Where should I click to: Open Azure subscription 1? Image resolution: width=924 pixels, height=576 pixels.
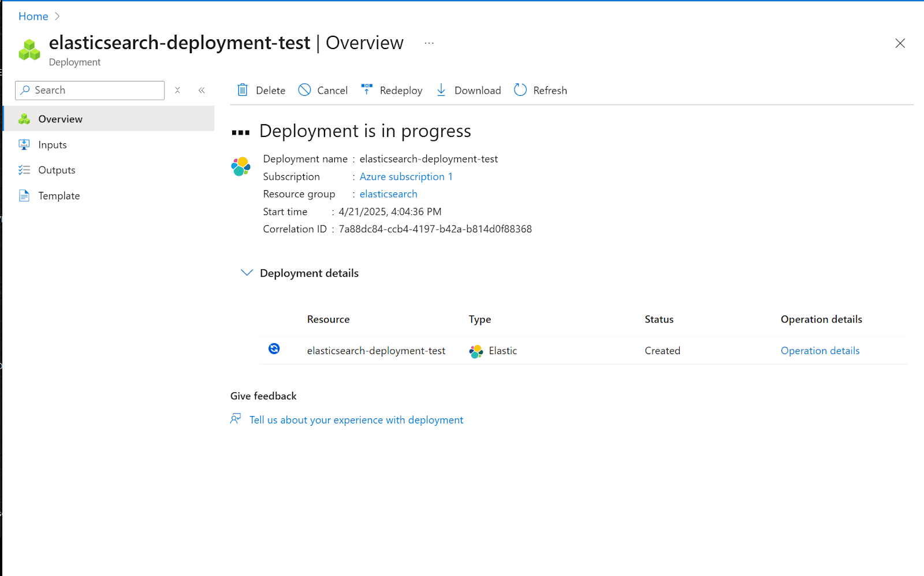tap(406, 176)
